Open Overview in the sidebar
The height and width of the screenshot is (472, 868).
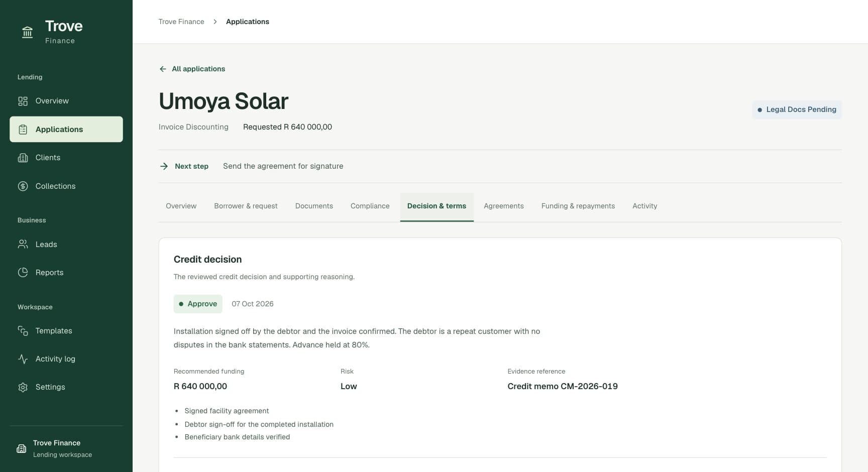(66, 101)
